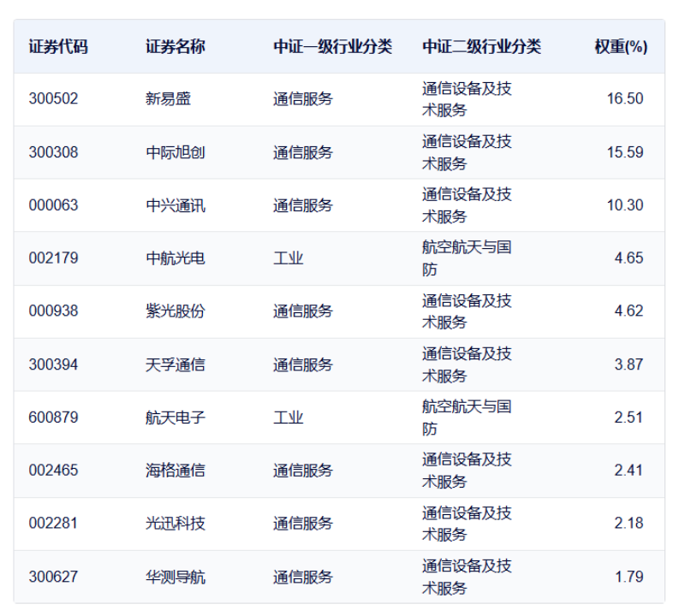Viewport: 673px width, 616px height.
Task: Select stock name 天孚通信
Action: [x=176, y=364]
